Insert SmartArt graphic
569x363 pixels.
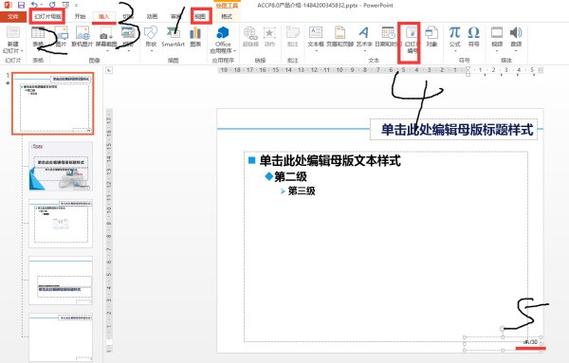coord(173,37)
